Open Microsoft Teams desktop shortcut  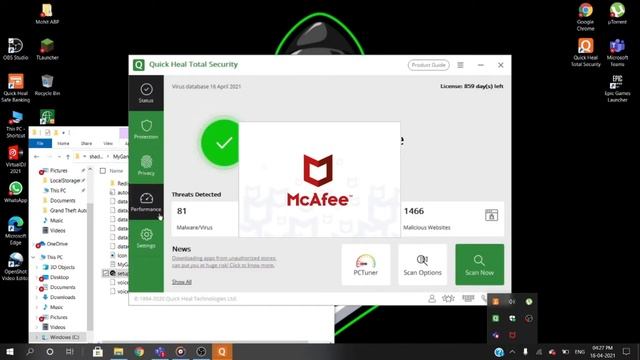[x=617, y=52]
